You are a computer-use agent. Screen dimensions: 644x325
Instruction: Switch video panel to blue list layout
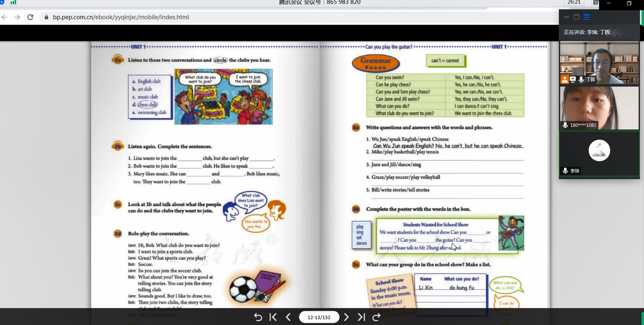[x=587, y=17]
